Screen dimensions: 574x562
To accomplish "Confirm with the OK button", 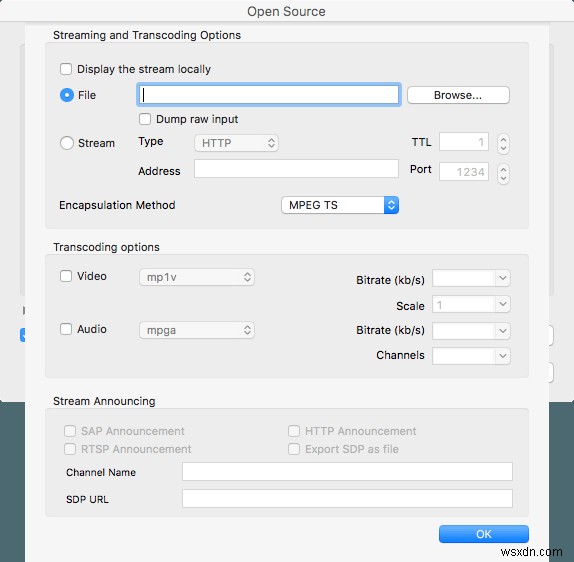I will 484,534.
